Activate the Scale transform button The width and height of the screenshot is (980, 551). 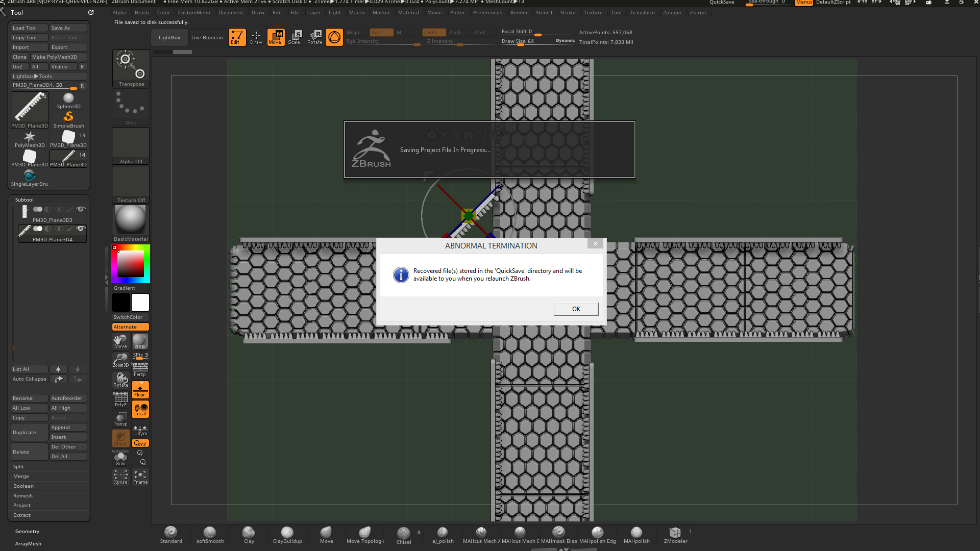click(x=295, y=37)
